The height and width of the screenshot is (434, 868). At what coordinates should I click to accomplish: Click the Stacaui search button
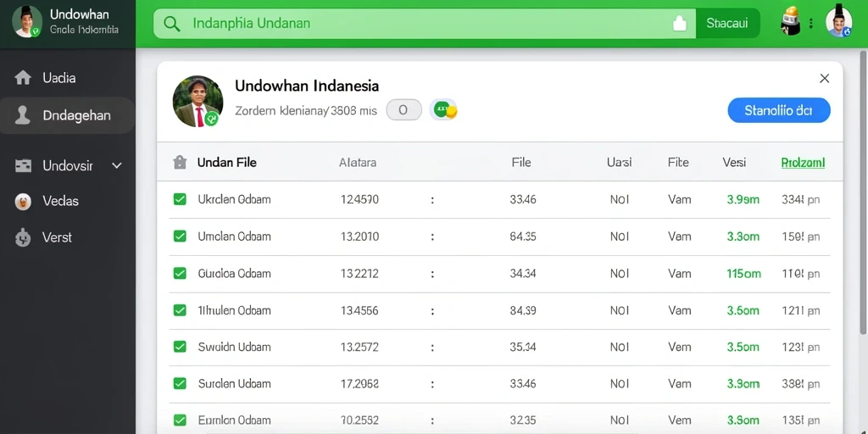[x=726, y=23]
